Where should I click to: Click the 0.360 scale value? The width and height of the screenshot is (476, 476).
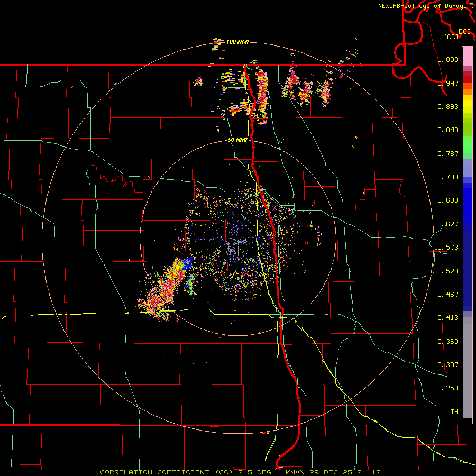(448, 342)
